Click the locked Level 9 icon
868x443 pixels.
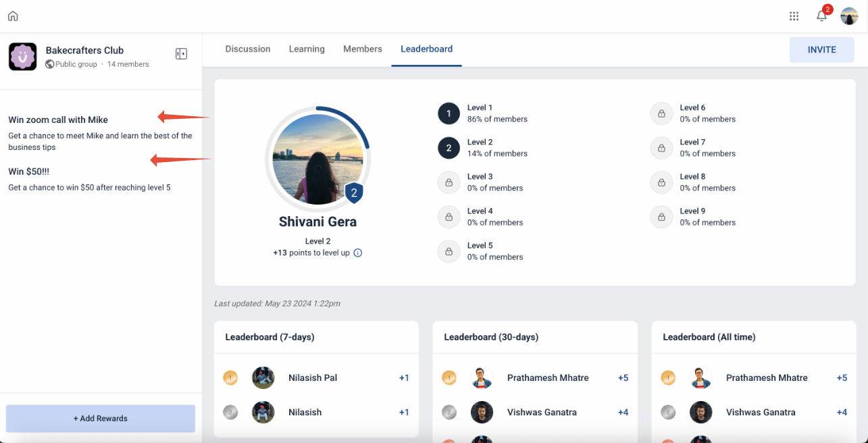click(x=661, y=217)
